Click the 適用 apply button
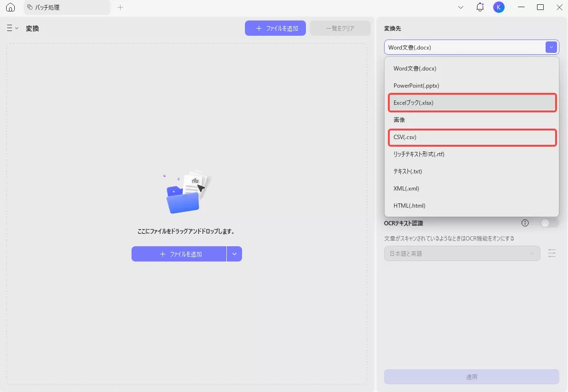 click(472, 377)
